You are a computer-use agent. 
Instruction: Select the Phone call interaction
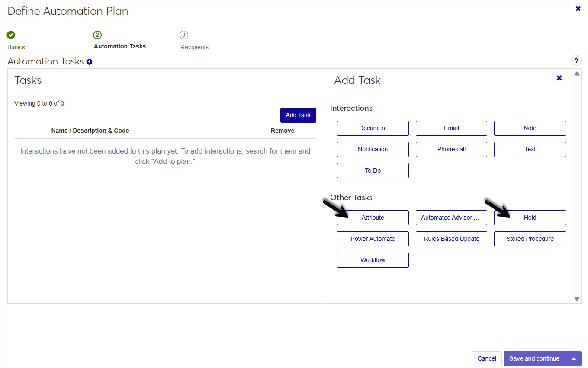click(x=451, y=149)
